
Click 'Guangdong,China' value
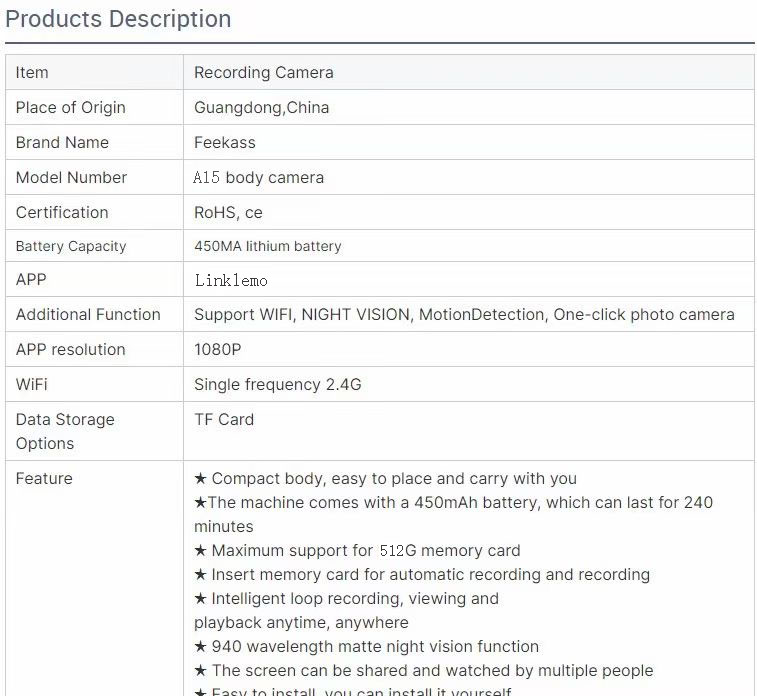262,108
